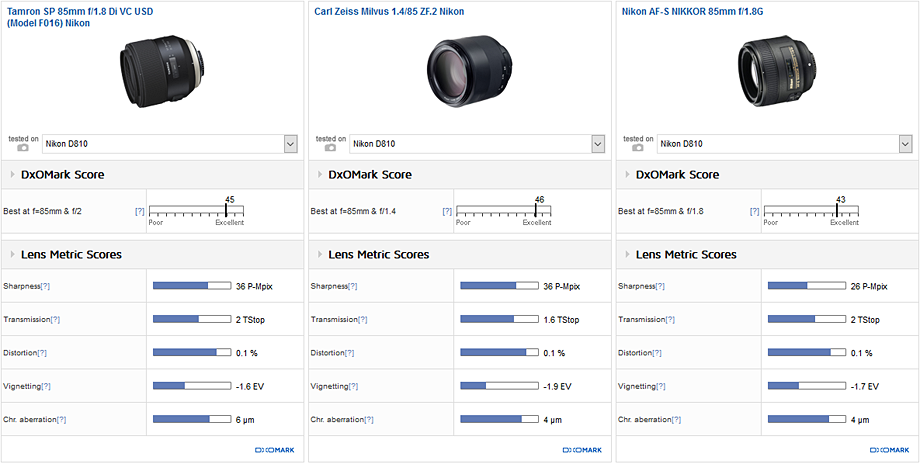Open the tested-on camera dropdown for the Zeiss lens
The image size is (920, 464).
tap(477, 144)
